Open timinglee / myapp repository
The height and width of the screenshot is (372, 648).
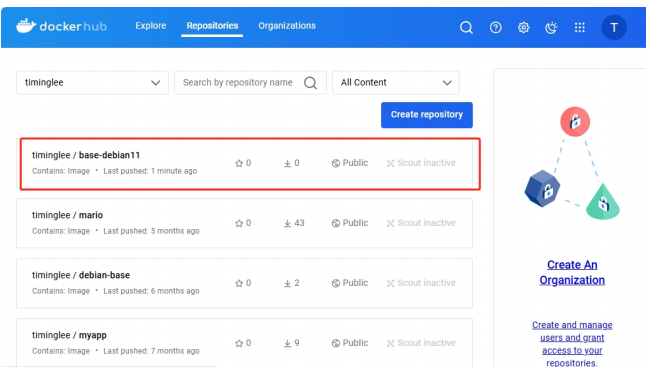click(x=69, y=335)
